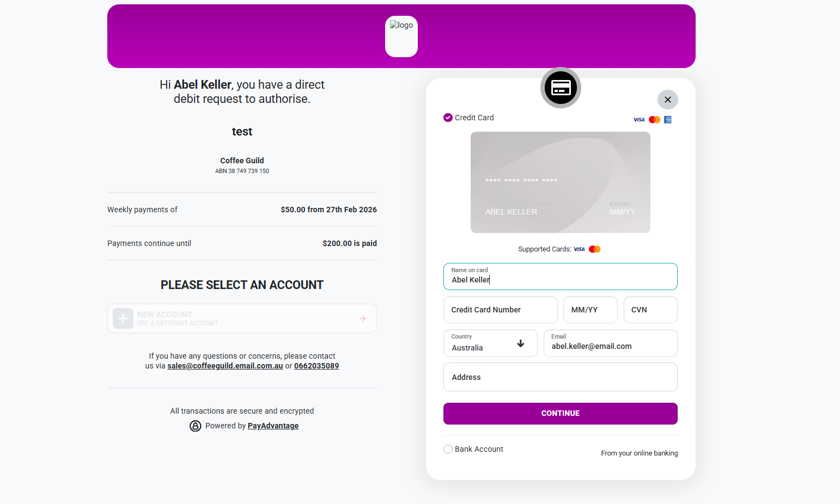Viewport: 840px width, 504px height.
Task: Click the padlock icon near Powered by
Action: [196, 426]
